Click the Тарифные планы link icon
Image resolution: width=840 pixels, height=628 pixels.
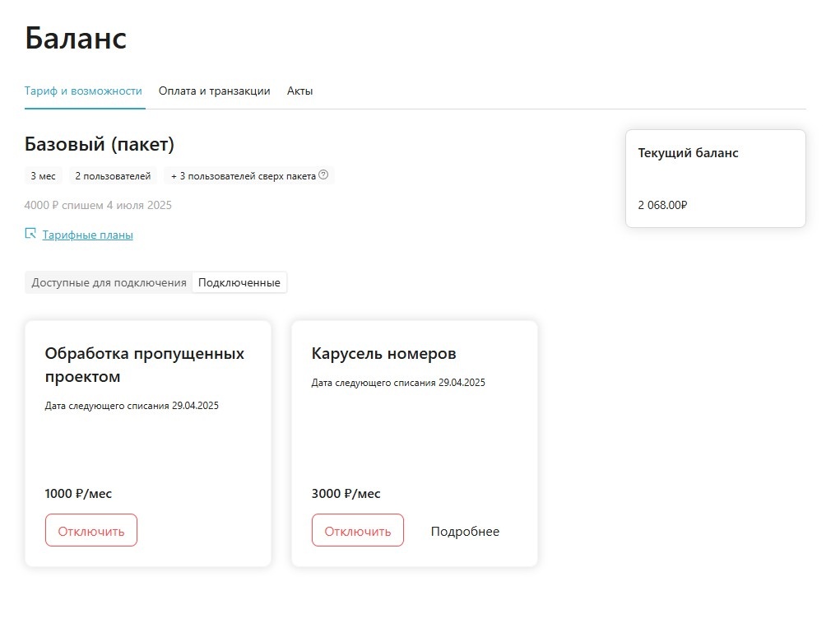29,235
